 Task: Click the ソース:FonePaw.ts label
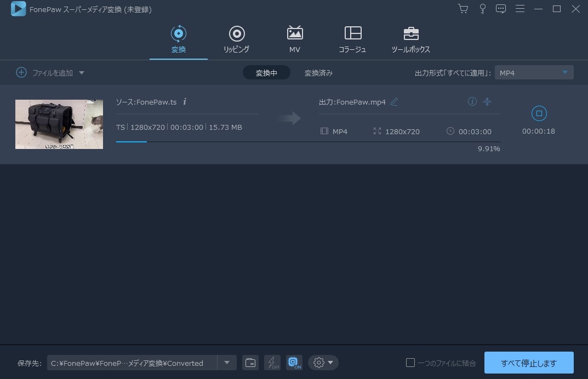(146, 102)
